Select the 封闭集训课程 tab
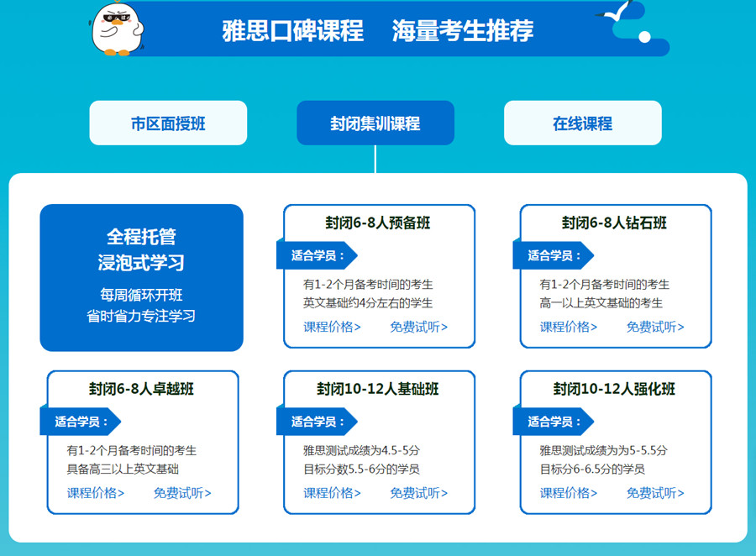Viewport: 756px width, 556px height. point(375,123)
